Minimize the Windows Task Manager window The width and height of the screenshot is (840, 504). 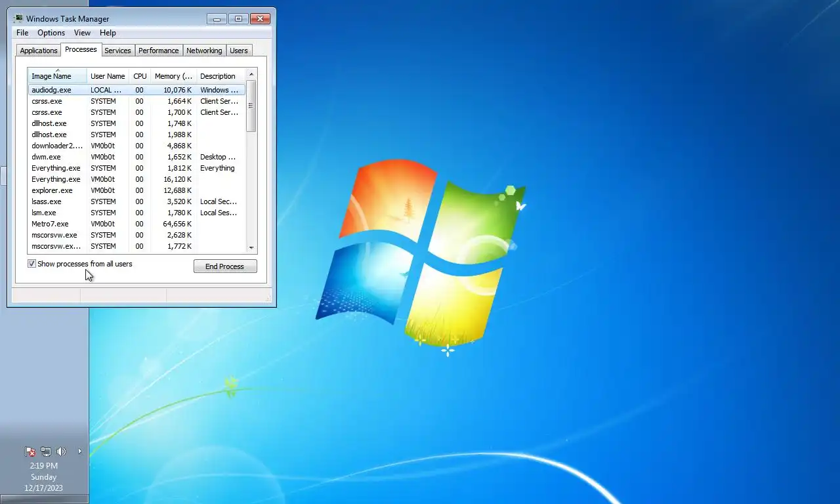(217, 18)
